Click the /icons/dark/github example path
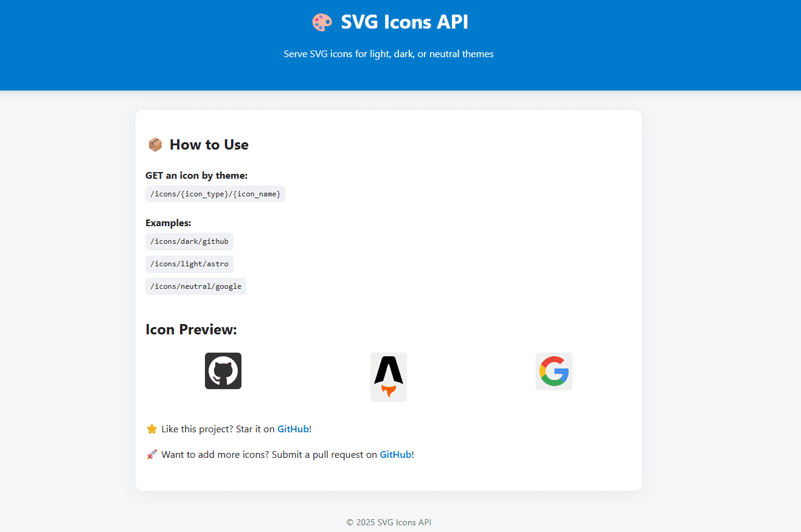This screenshot has height=532, width=801. tap(189, 241)
